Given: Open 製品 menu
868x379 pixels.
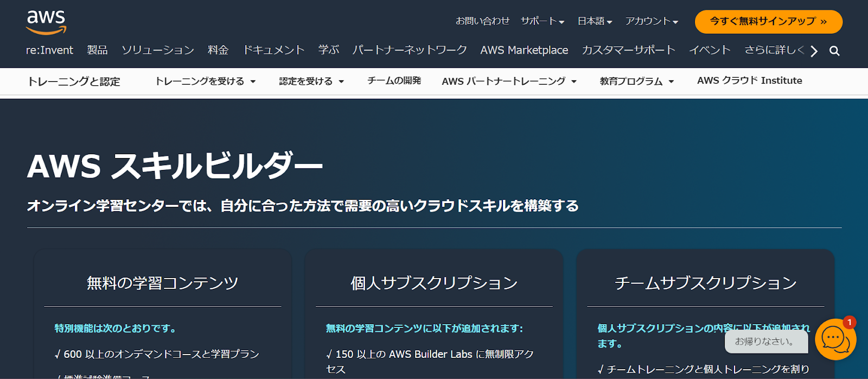Looking at the screenshot, I should pos(98,50).
